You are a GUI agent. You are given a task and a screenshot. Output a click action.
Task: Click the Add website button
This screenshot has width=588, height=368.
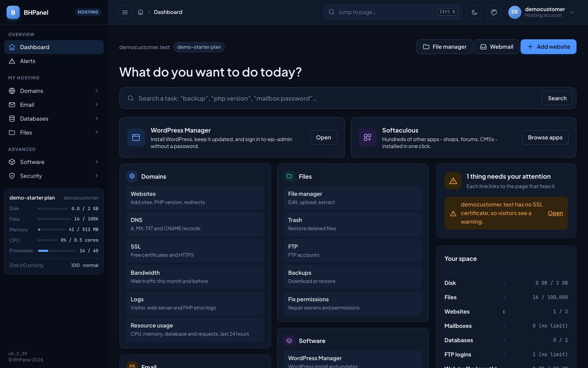point(548,47)
